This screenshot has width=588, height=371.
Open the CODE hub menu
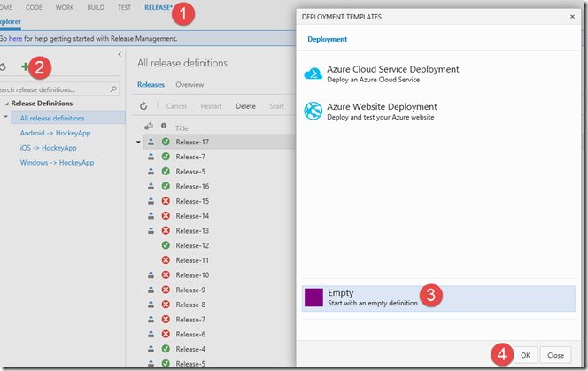(x=34, y=7)
